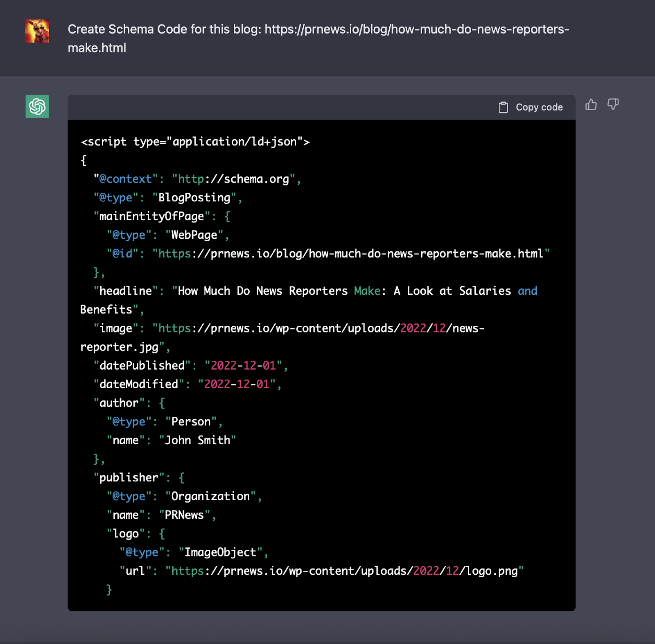655x644 pixels.
Task: Click the "author" line
Action: click(x=129, y=403)
